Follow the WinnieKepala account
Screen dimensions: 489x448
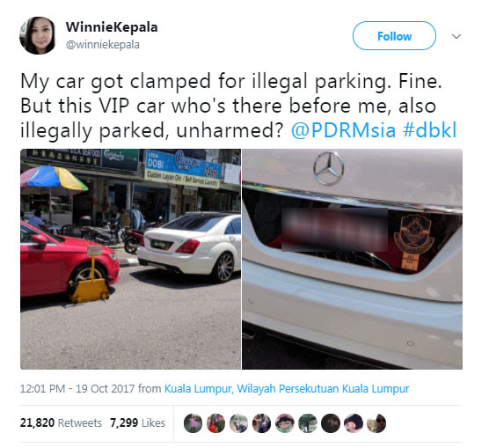(394, 36)
